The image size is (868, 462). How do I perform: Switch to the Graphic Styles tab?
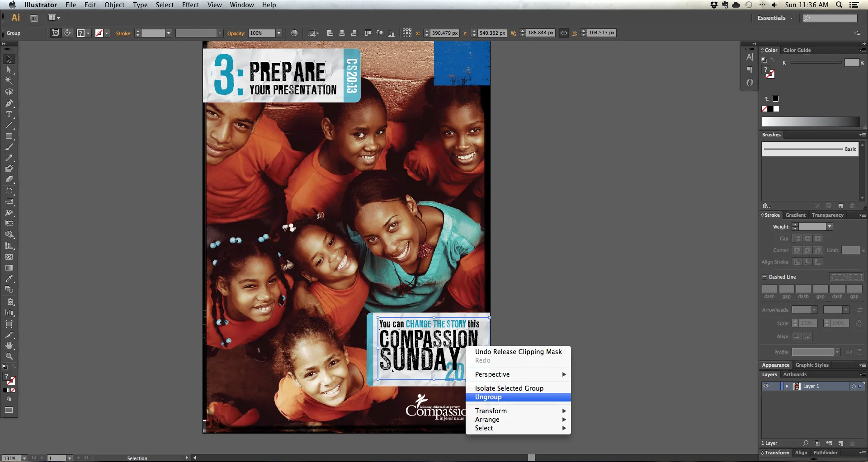(812, 365)
